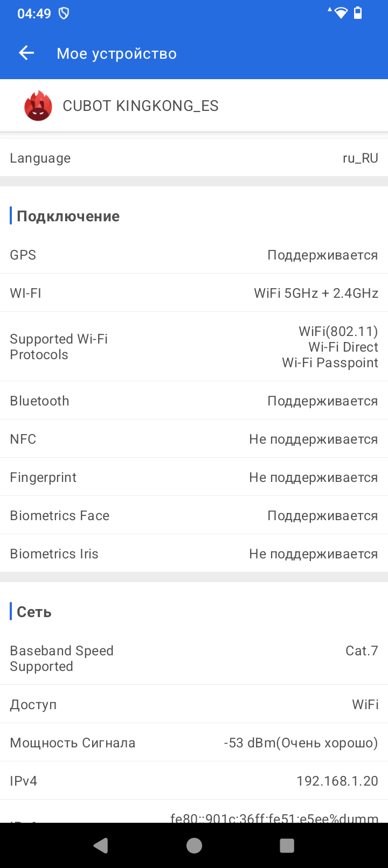
Task: Tap the Biometrics Face row
Action: coord(194,516)
